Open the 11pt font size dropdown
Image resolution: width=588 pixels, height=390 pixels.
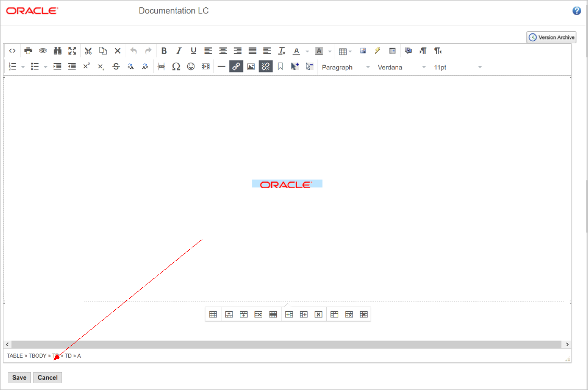pos(457,67)
